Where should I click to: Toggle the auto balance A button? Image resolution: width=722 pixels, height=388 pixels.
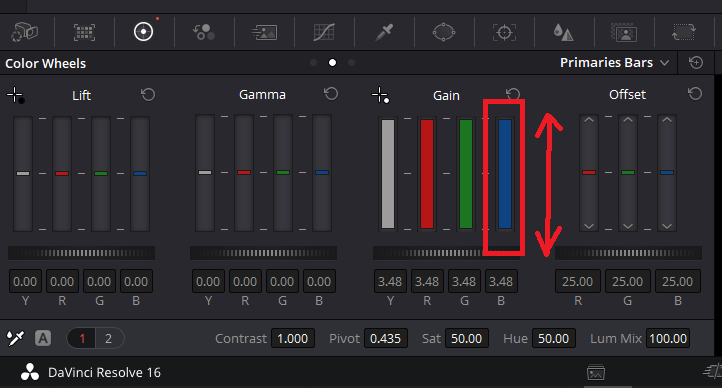(43, 338)
